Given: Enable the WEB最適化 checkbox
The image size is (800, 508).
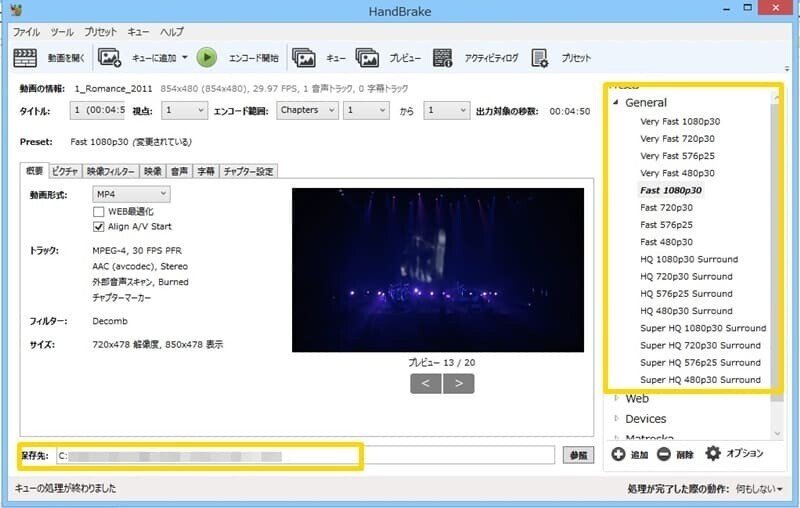Looking at the screenshot, I should [x=98, y=212].
